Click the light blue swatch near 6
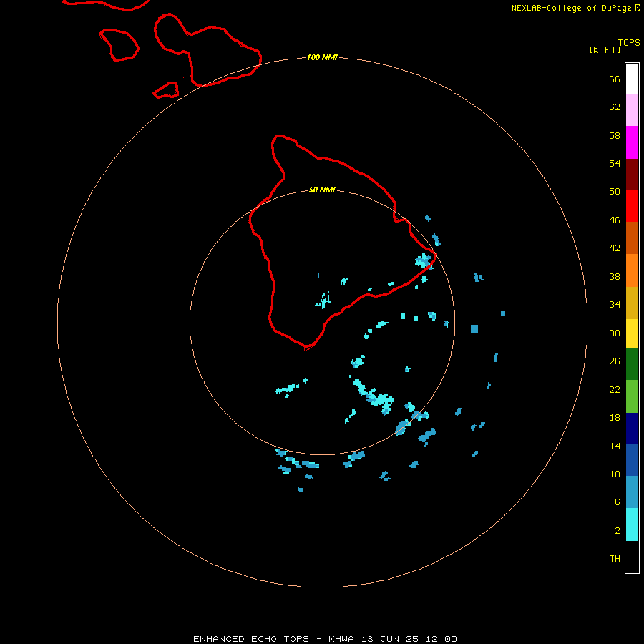This screenshot has width=644, height=644. click(x=632, y=492)
